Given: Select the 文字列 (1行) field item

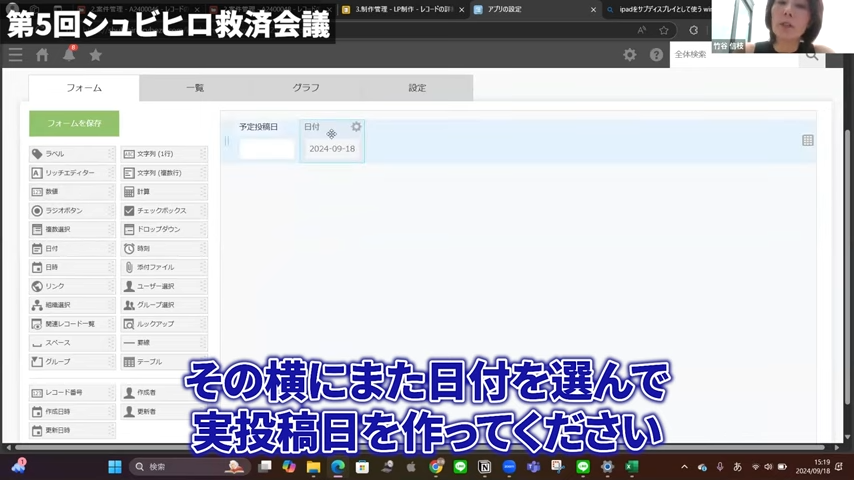Looking at the screenshot, I should (x=164, y=154).
